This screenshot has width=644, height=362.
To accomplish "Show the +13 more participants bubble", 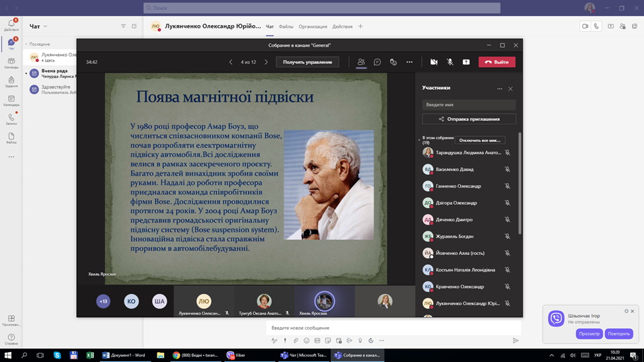I will point(103,301).
